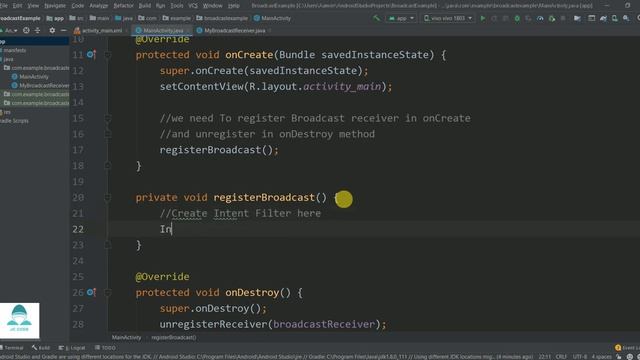Click the magnifier icon at the toolbar's right end
This screenshot has height=360, width=640.
click(x=638, y=18)
